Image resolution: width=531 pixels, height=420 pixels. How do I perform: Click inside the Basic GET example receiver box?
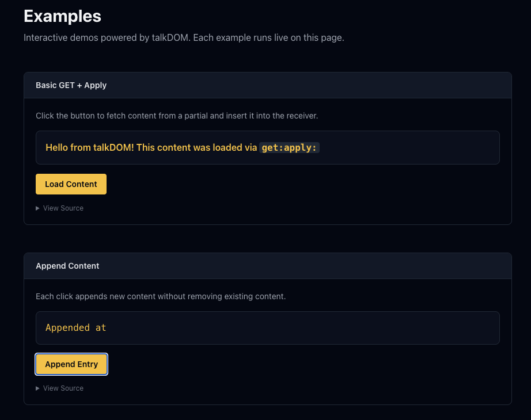pyautogui.click(x=267, y=147)
